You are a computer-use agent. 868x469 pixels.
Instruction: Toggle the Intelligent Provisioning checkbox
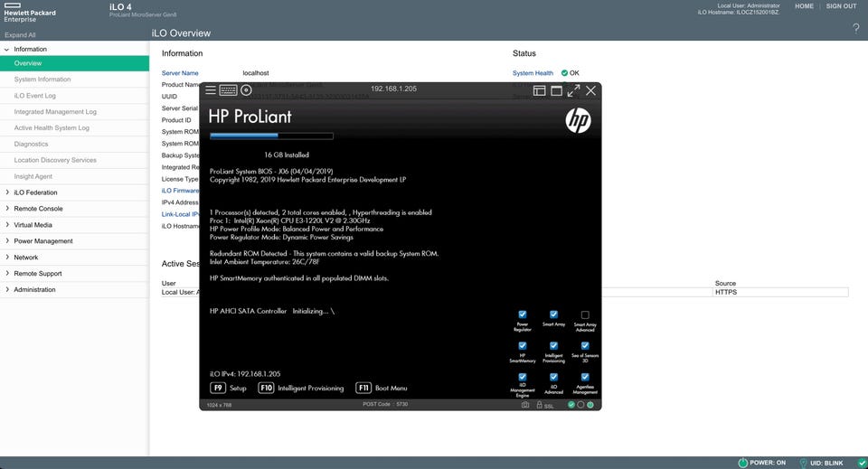pos(553,346)
